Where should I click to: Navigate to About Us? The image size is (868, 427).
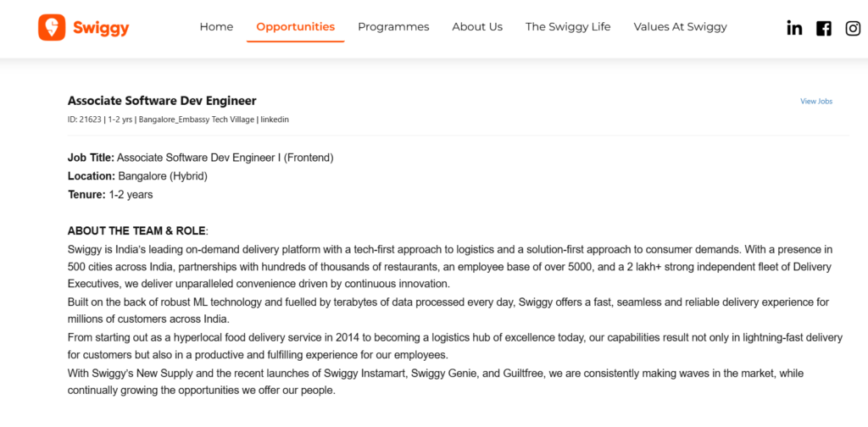[x=477, y=26]
